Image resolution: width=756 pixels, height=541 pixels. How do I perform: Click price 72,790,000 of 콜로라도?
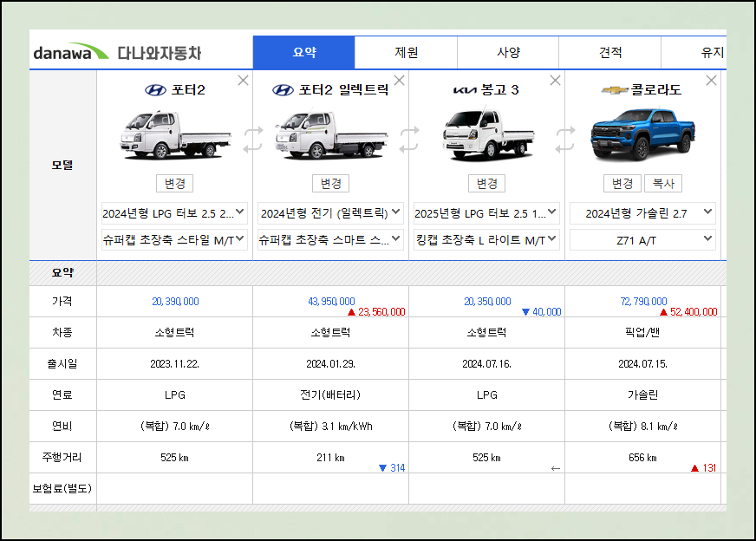(x=643, y=302)
